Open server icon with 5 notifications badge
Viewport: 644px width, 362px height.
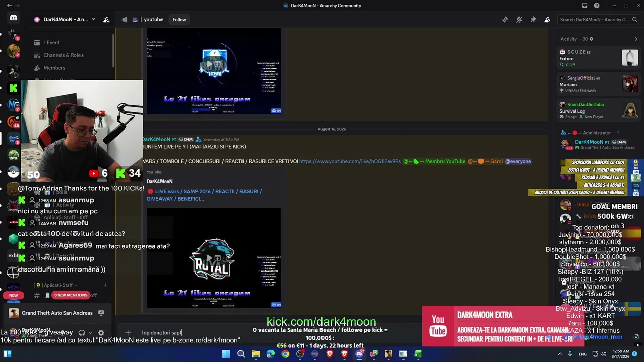coord(14,35)
